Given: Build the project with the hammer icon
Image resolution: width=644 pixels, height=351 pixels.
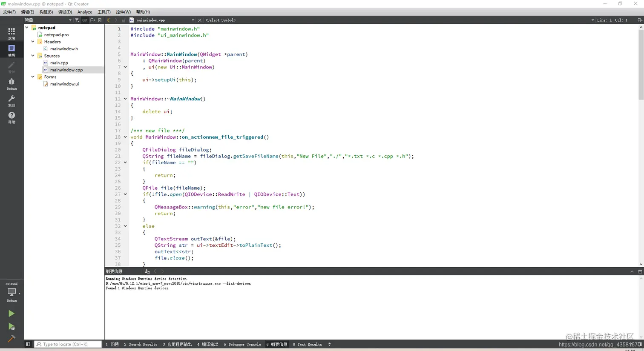Looking at the screenshot, I should (x=11, y=339).
